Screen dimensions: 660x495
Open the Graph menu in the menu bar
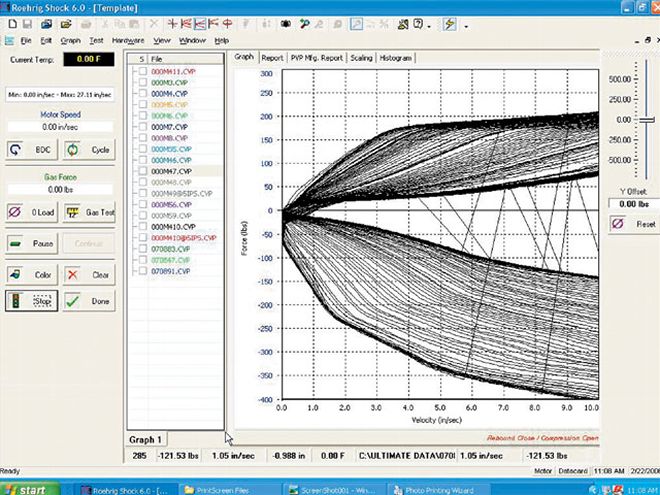(x=70, y=41)
